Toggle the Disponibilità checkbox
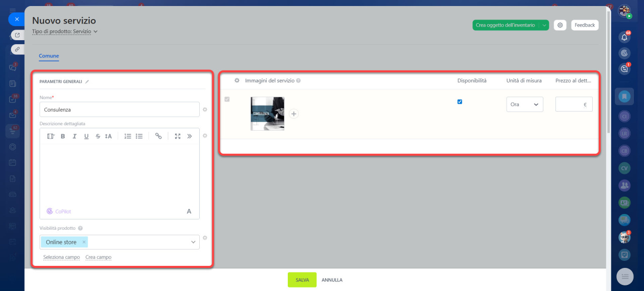This screenshot has width=644, height=291. click(460, 102)
